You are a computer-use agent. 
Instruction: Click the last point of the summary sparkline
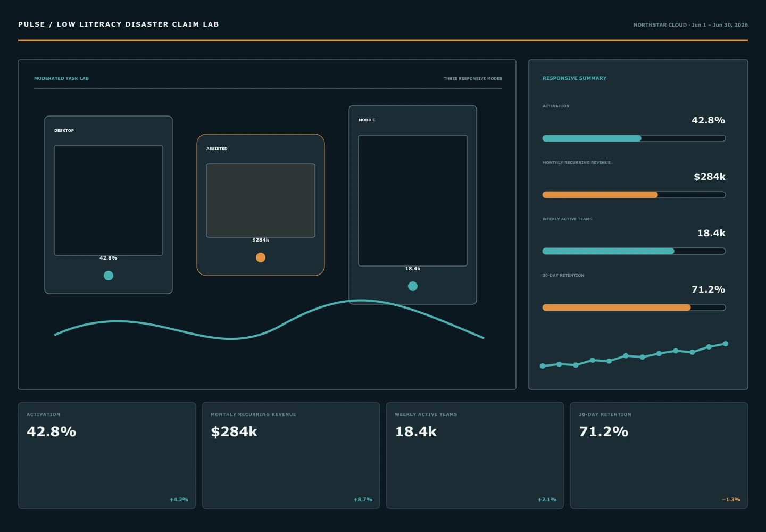(726, 344)
